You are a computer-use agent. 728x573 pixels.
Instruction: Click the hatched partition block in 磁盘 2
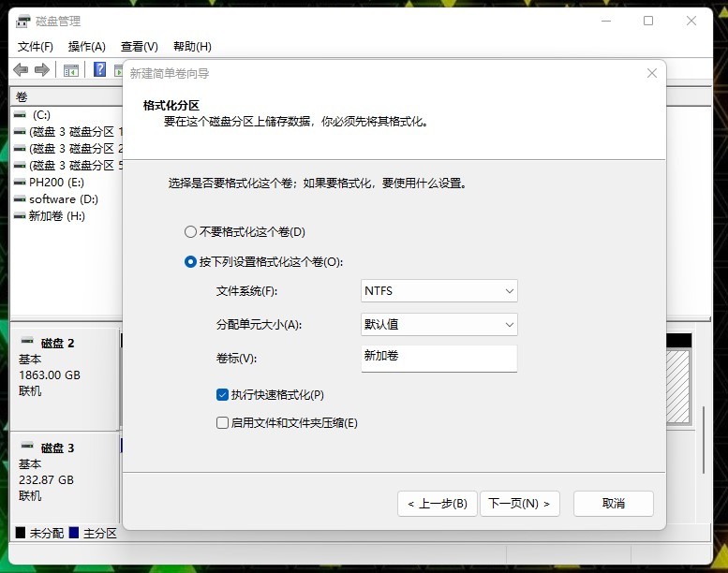click(x=678, y=386)
